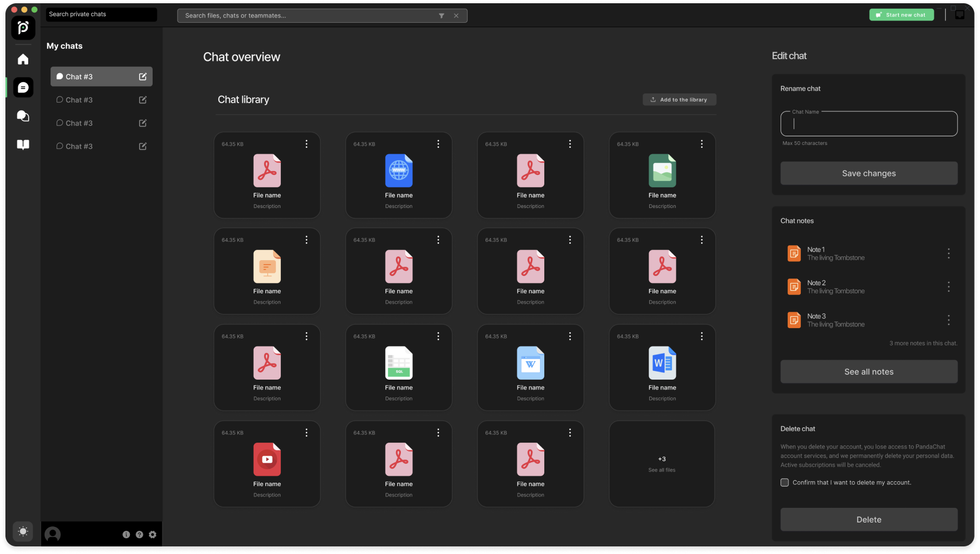Screen dimensions: 980x554
Task: Click Save changes button
Action: pyautogui.click(x=869, y=173)
